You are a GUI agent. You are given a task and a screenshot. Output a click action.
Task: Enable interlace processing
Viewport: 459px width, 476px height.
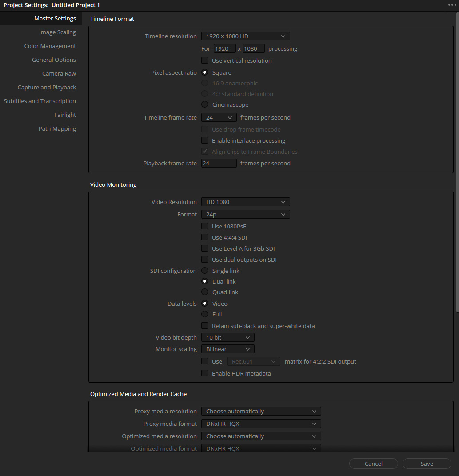204,140
